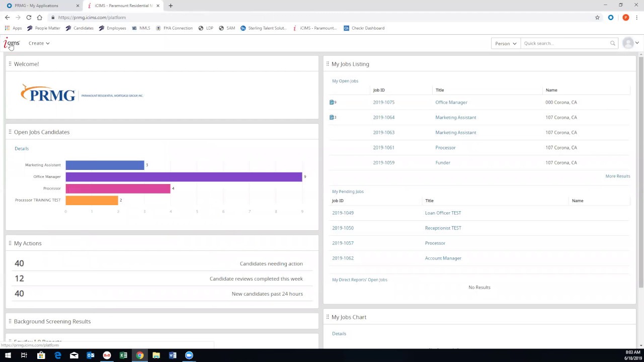Open a new browser tab
The image size is (644, 362).
[171, 6]
